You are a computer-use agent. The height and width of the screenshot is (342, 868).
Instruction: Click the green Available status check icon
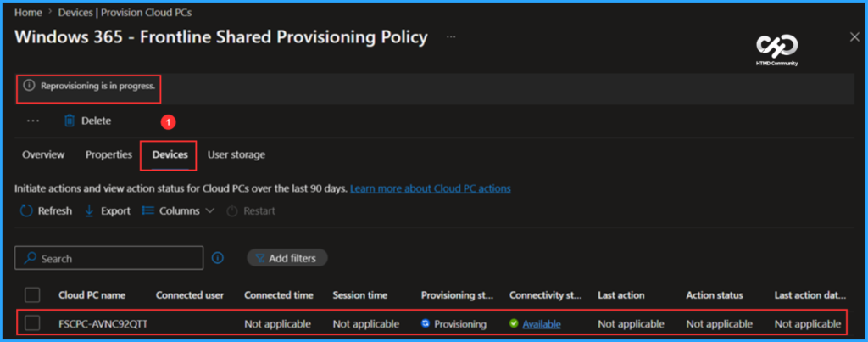coord(514,323)
